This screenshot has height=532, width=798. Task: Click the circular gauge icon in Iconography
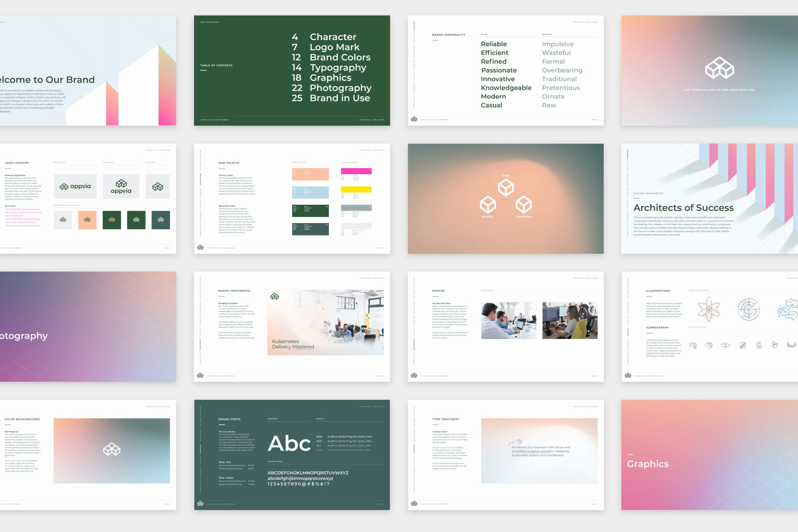709,345
